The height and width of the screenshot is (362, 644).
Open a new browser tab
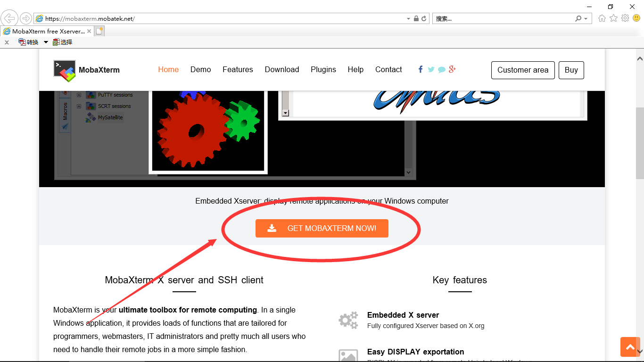click(x=99, y=31)
